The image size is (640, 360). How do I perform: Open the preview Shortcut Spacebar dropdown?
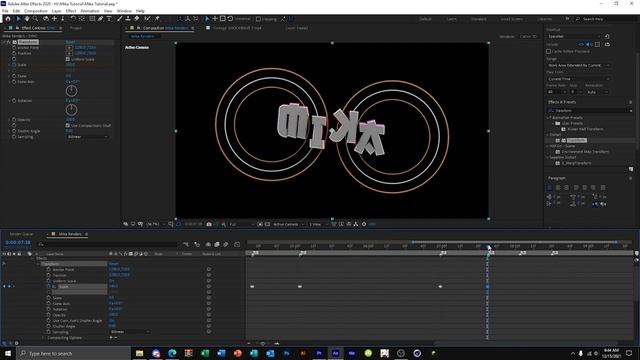(x=574, y=36)
